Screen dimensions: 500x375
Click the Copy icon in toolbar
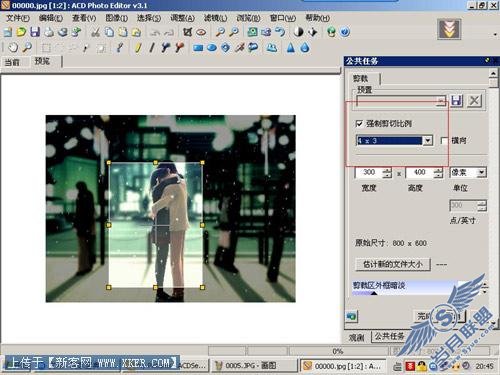pyautogui.click(x=109, y=32)
